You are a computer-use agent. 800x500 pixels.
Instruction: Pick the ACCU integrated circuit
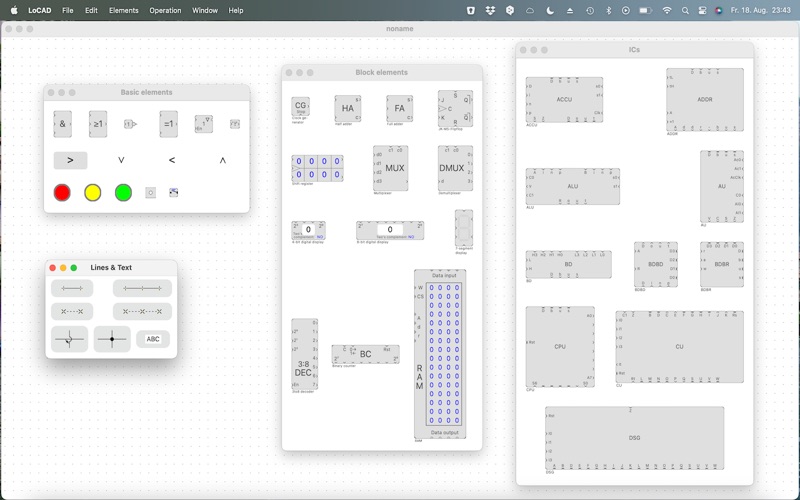pos(564,100)
